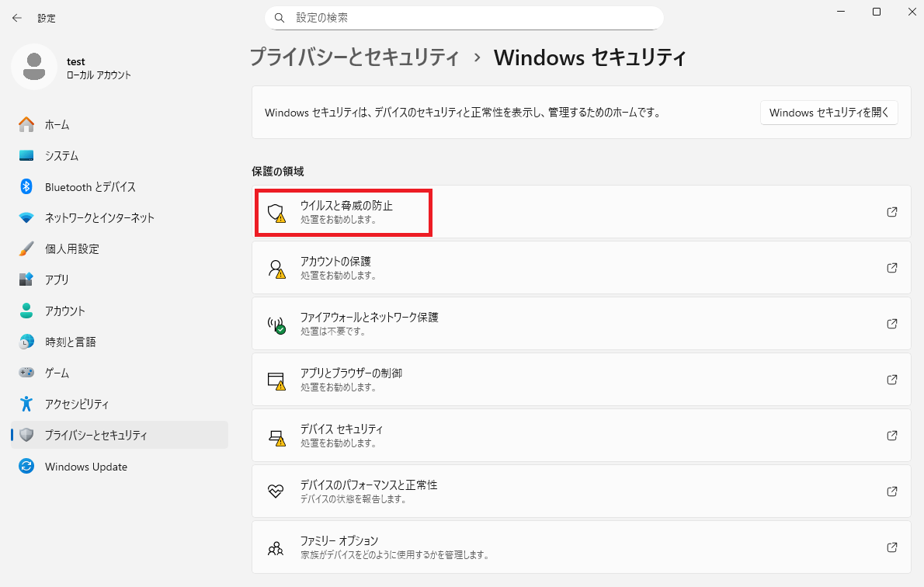Select Windows Update in sidebar
This screenshot has width=924, height=587.
tap(120, 466)
